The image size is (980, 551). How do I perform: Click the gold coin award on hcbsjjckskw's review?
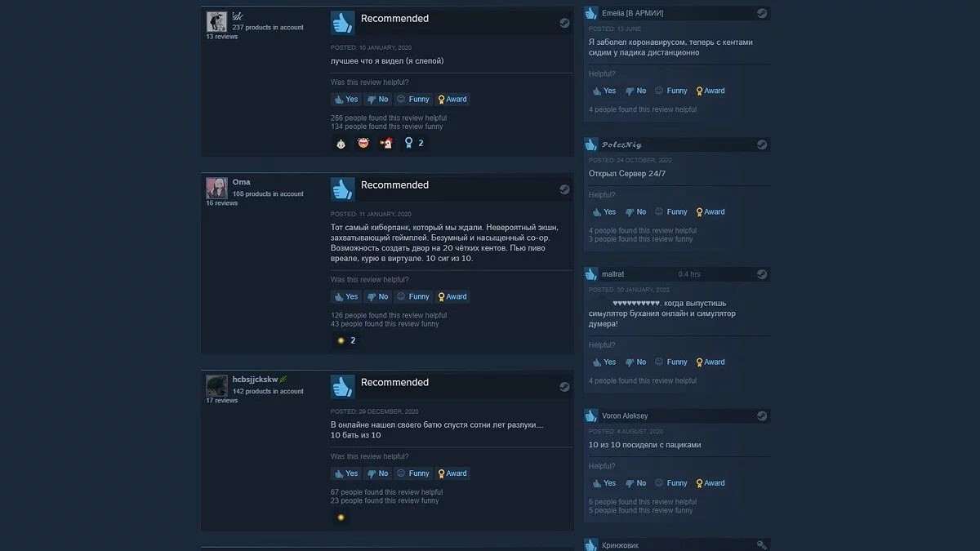pos(341,517)
